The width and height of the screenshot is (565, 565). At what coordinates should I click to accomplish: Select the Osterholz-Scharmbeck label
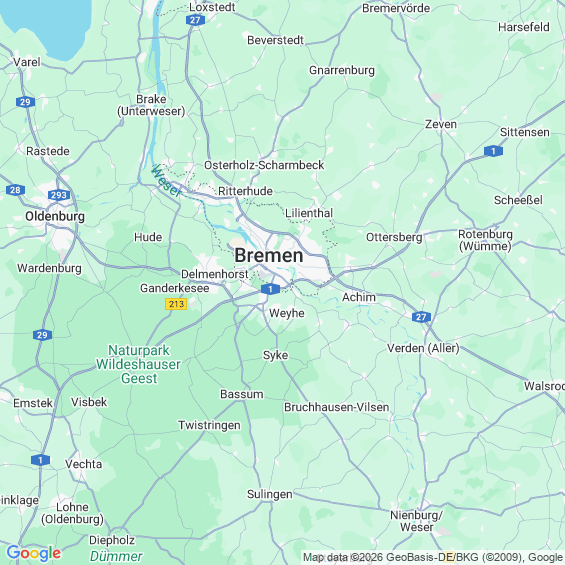[264, 165]
